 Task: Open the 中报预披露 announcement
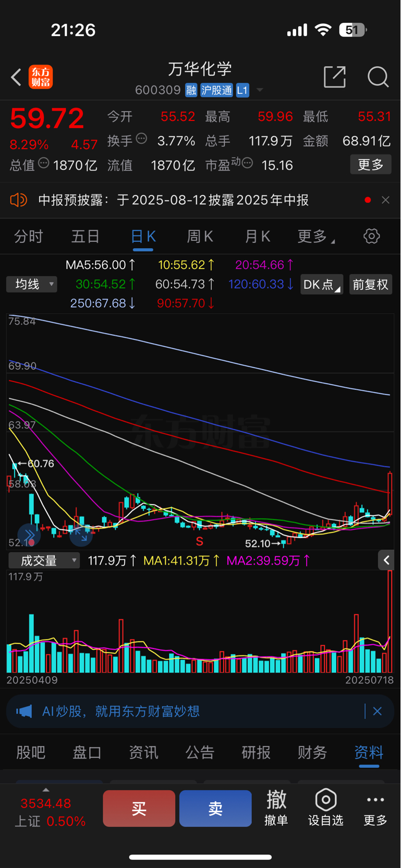pos(174,200)
